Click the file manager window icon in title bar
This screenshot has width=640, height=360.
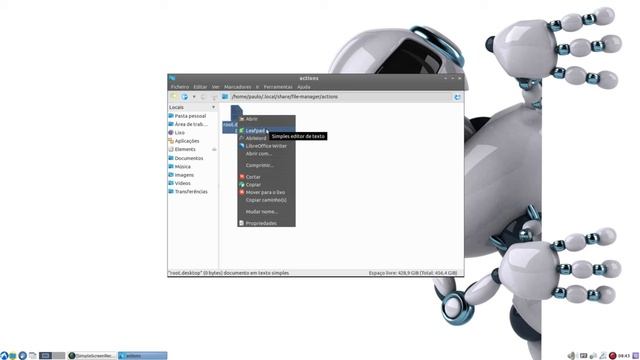click(172, 78)
